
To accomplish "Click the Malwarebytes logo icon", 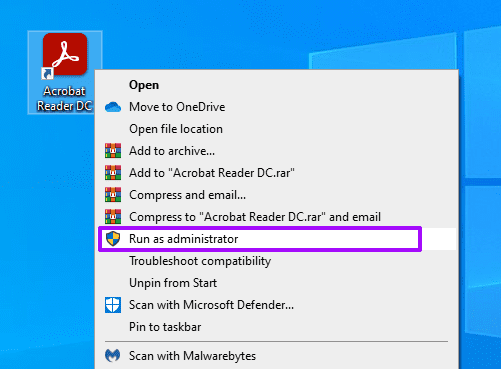I will coord(113,355).
